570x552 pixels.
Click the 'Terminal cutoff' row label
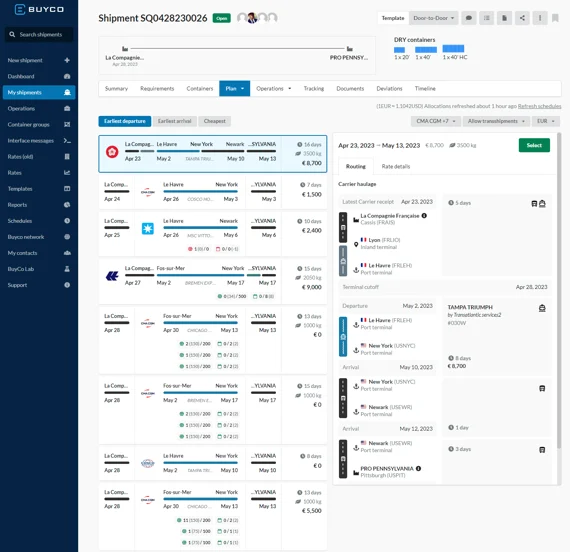[x=360, y=287]
